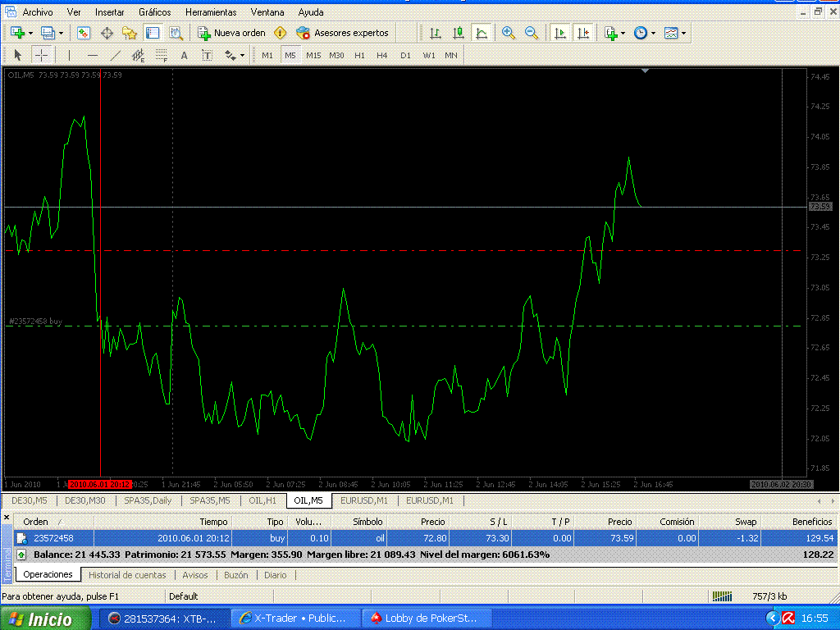Click the Nueva orden button
This screenshot has height=630, width=840.
click(x=232, y=33)
